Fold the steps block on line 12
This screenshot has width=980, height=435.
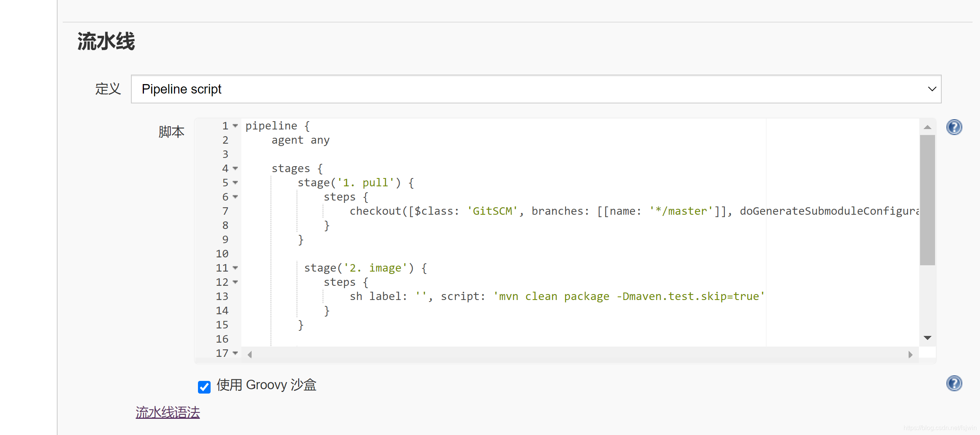pyautogui.click(x=235, y=282)
